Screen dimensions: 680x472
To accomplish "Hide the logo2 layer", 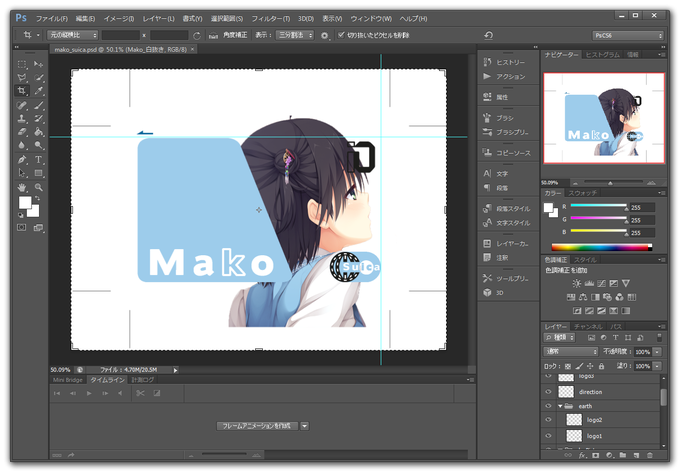I will coord(548,420).
